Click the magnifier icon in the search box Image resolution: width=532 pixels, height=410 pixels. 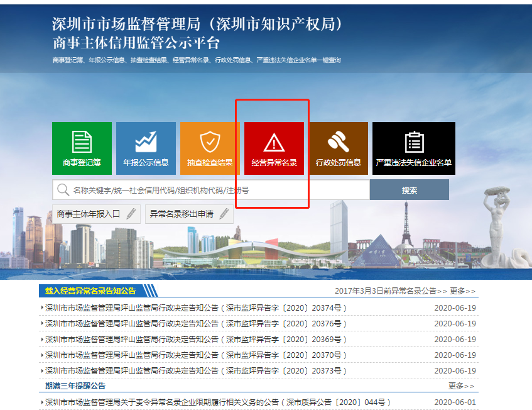click(63, 189)
